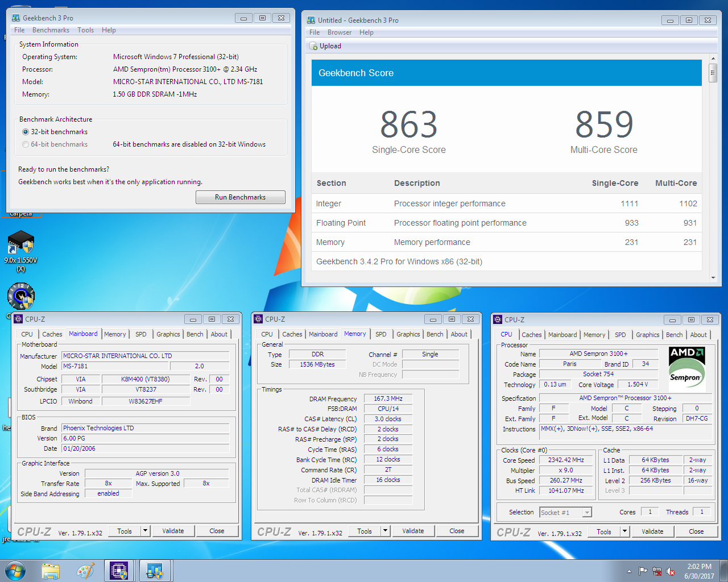Click the muted volume icon in tray
The width and height of the screenshot is (728, 582).
[671, 571]
